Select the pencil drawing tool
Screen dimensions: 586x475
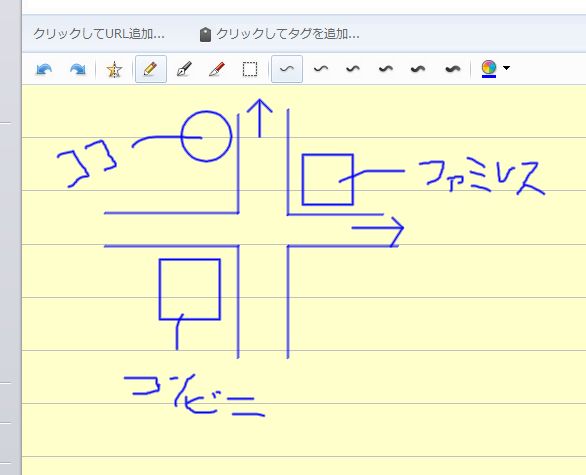151,69
